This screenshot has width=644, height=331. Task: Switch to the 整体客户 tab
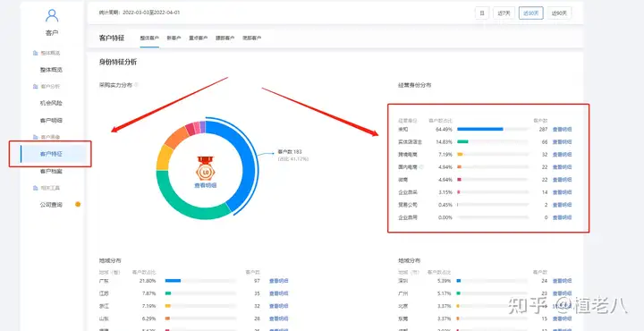(x=149, y=38)
